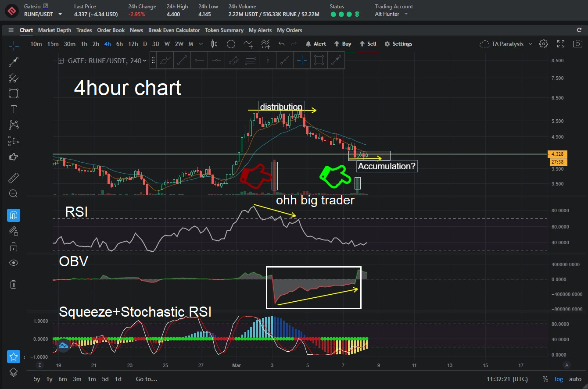
Task: Select the measure ruler tool
Action: (x=13, y=178)
